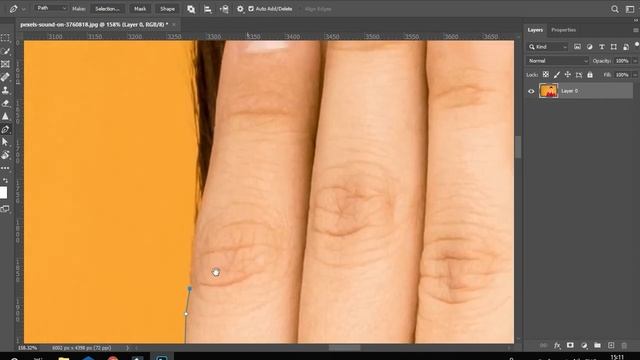Screen dimensions: 640x360
Task: Click the 158.32% zoom level field
Action: 27,348
